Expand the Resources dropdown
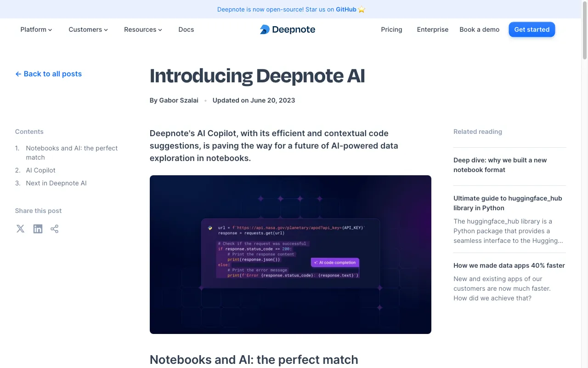The image size is (588, 368). [143, 29]
